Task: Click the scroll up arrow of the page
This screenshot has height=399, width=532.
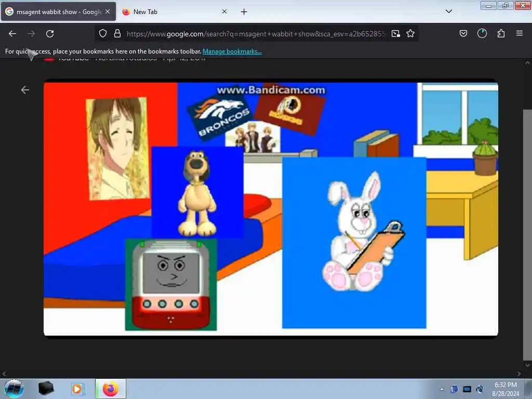Action: [x=527, y=63]
